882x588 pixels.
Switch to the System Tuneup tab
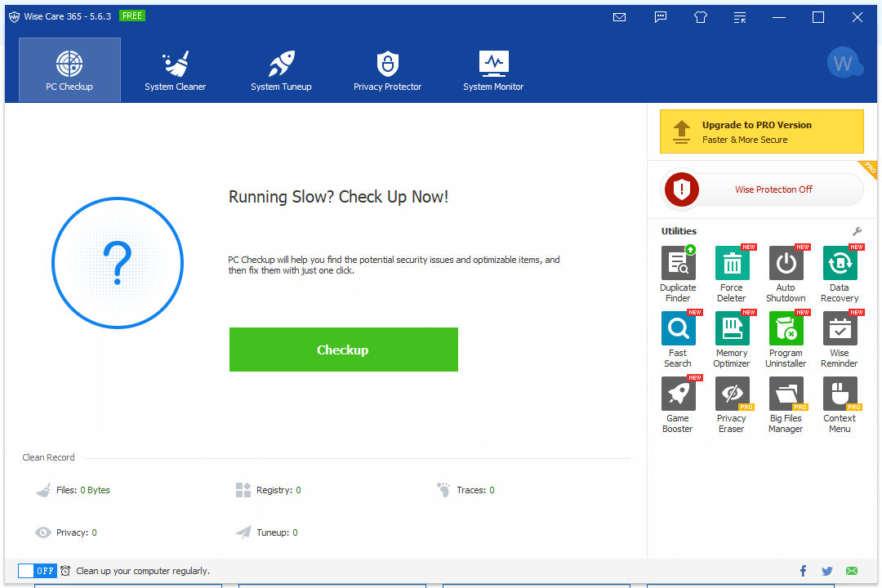281,70
